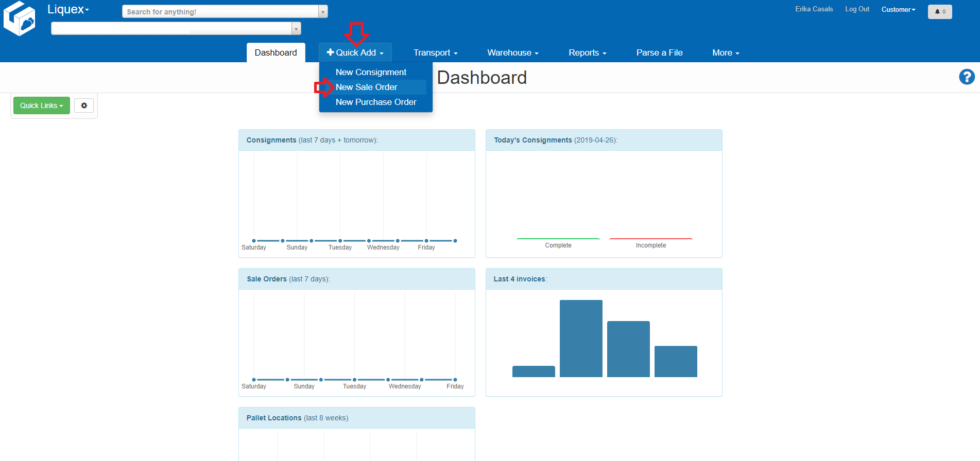Select the Complete consignments bar label
The height and width of the screenshot is (461, 980).
point(558,245)
